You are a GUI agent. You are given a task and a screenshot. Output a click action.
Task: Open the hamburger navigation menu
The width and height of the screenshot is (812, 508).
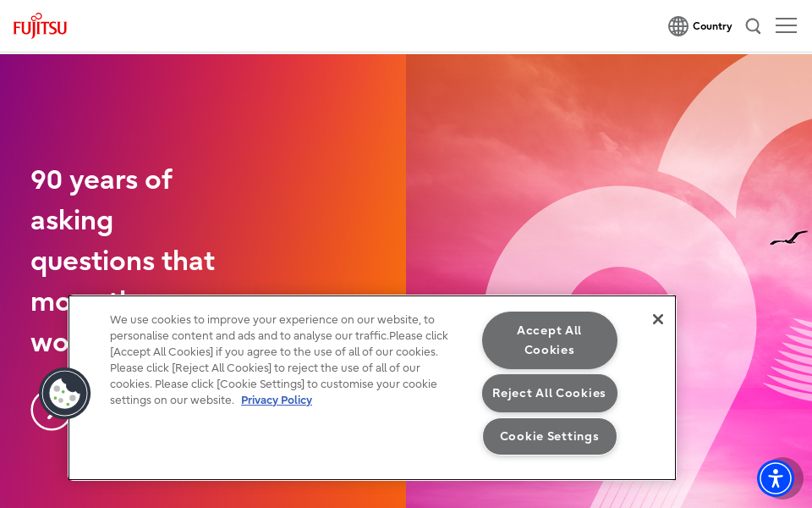[x=786, y=26]
